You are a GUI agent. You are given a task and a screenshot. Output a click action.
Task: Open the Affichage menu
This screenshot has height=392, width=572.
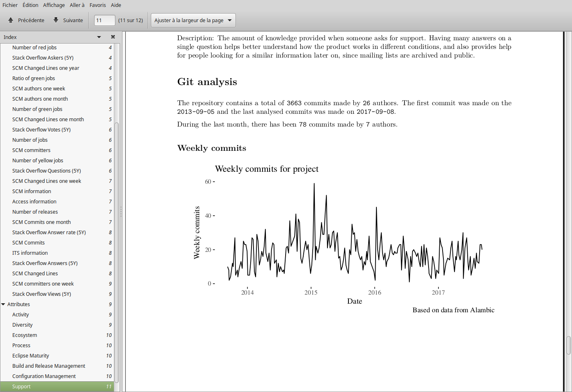coord(54,5)
